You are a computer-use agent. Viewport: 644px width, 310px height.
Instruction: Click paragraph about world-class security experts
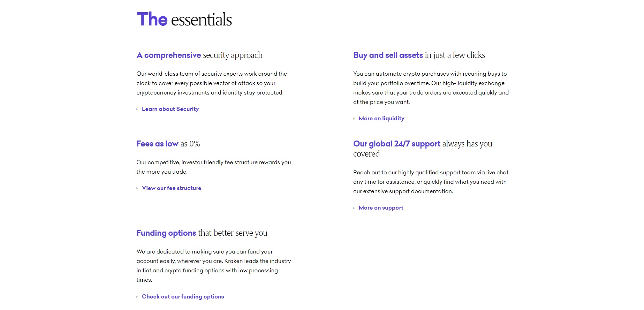point(212,83)
